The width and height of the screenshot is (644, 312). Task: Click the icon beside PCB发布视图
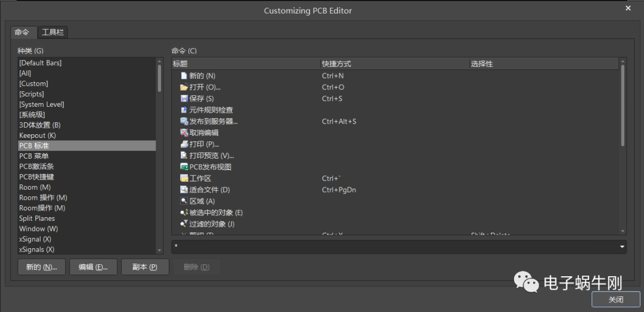pos(184,167)
